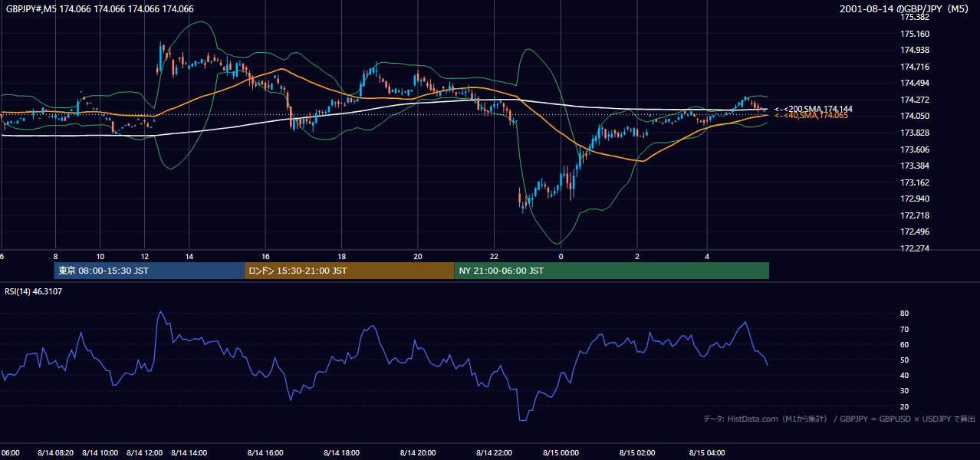Click RSI scale value 50
This screenshot has height=460, width=980.
[x=905, y=360]
